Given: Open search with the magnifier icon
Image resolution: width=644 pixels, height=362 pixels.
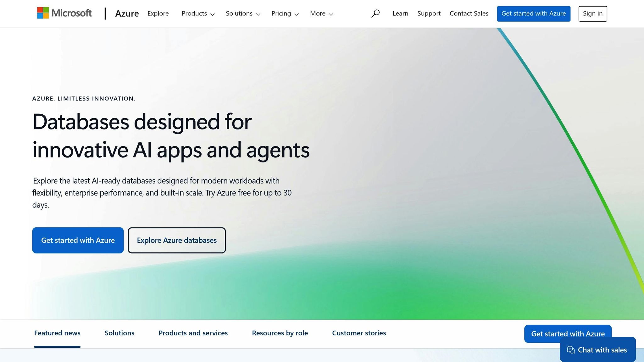Looking at the screenshot, I should (375, 14).
